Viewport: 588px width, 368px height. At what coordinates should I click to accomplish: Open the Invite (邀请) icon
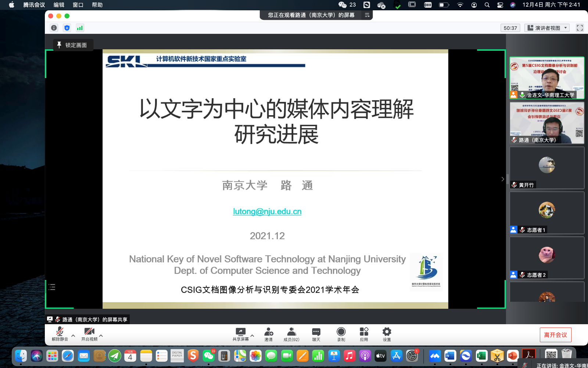269,335
